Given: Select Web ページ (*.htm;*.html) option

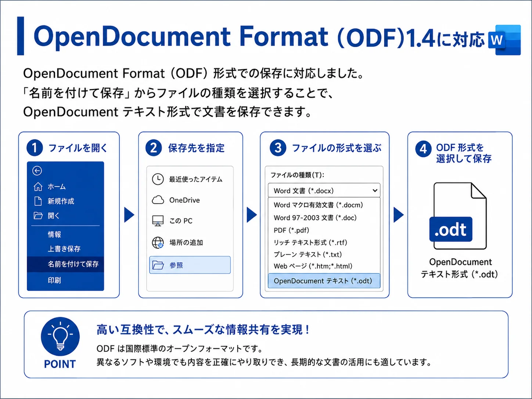Looking at the screenshot, I should coord(313,266).
